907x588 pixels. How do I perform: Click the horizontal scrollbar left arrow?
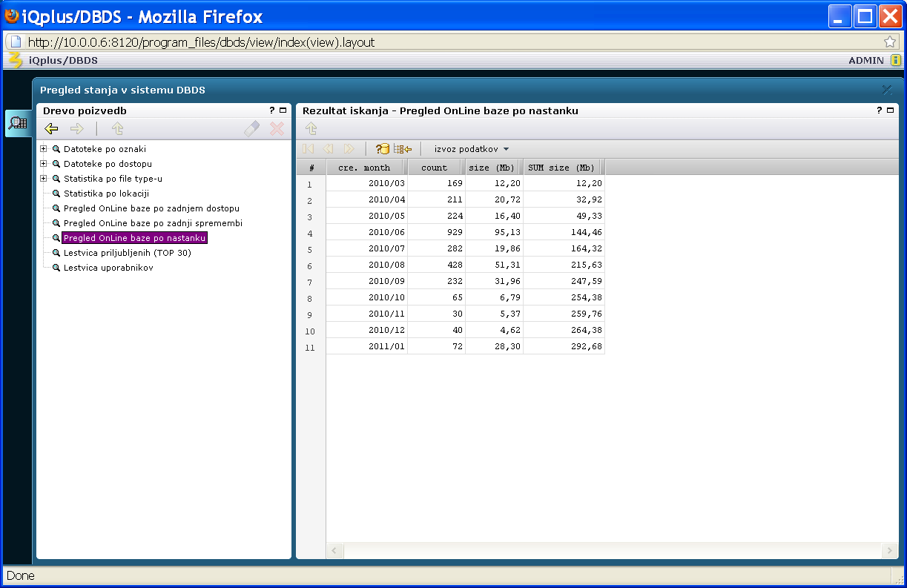coord(334,550)
